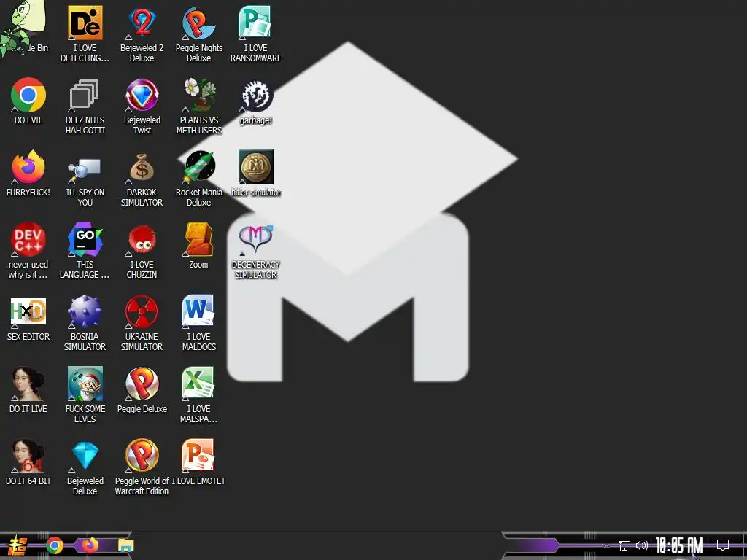The image size is (747, 560).
Task: Open the Dev C++ desktop shortcut
Action: (x=28, y=251)
